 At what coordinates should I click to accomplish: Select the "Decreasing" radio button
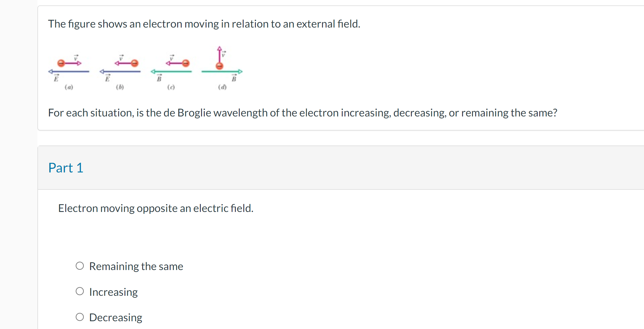click(x=80, y=316)
